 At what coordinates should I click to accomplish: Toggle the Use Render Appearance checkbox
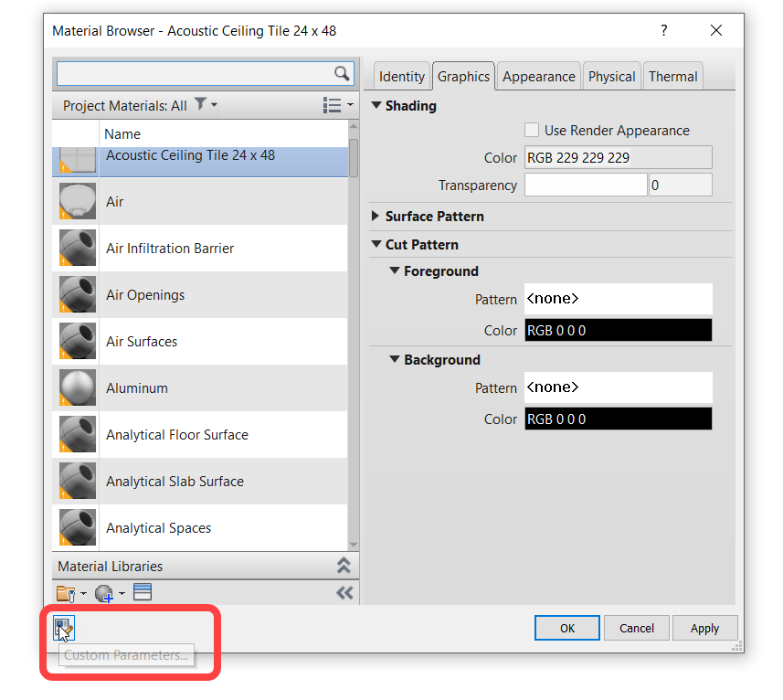(x=532, y=130)
